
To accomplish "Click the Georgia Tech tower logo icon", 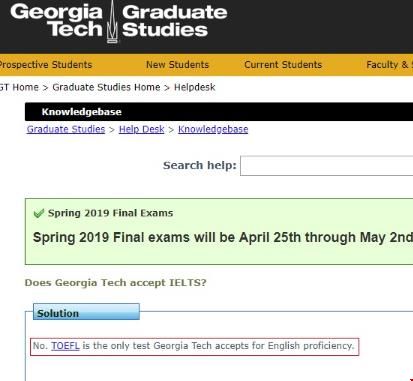I will tap(112, 22).
